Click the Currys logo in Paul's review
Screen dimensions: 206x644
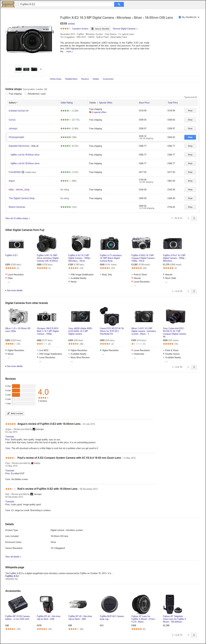(x=32, y=463)
